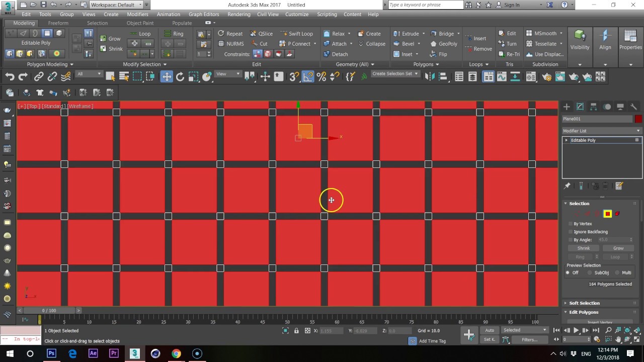Click the Detach button in Geometry panel
Image resolution: width=644 pixels, height=362 pixels.
(x=336, y=54)
